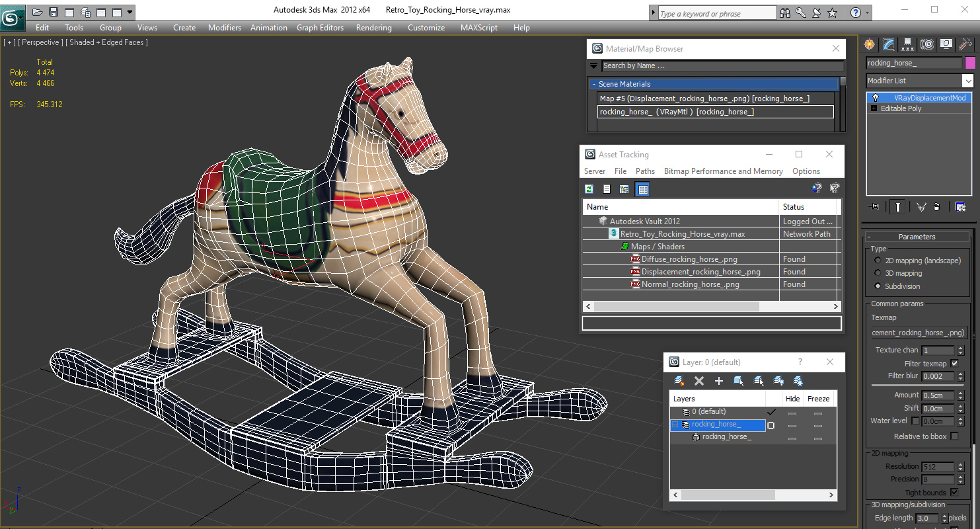The width and height of the screenshot is (980, 529).
Task: Toggle the Filter texmap checkbox
Action: [954, 364]
